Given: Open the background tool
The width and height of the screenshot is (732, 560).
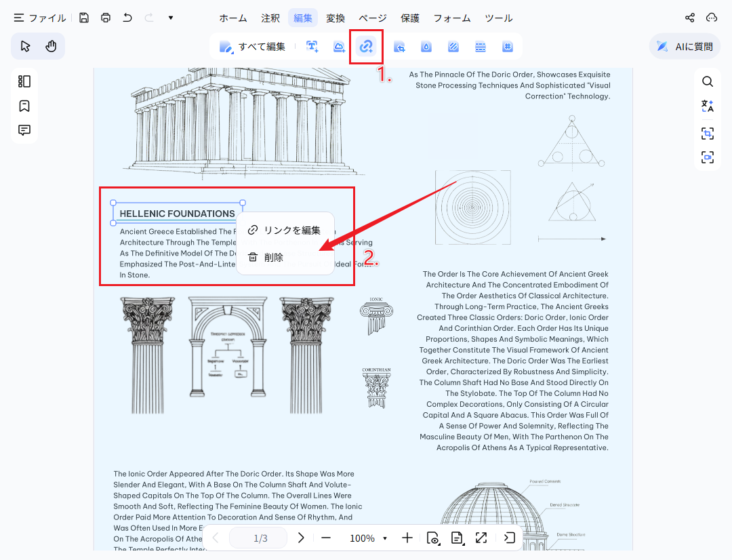Looking at the screenshot, I should click(453, 46).
